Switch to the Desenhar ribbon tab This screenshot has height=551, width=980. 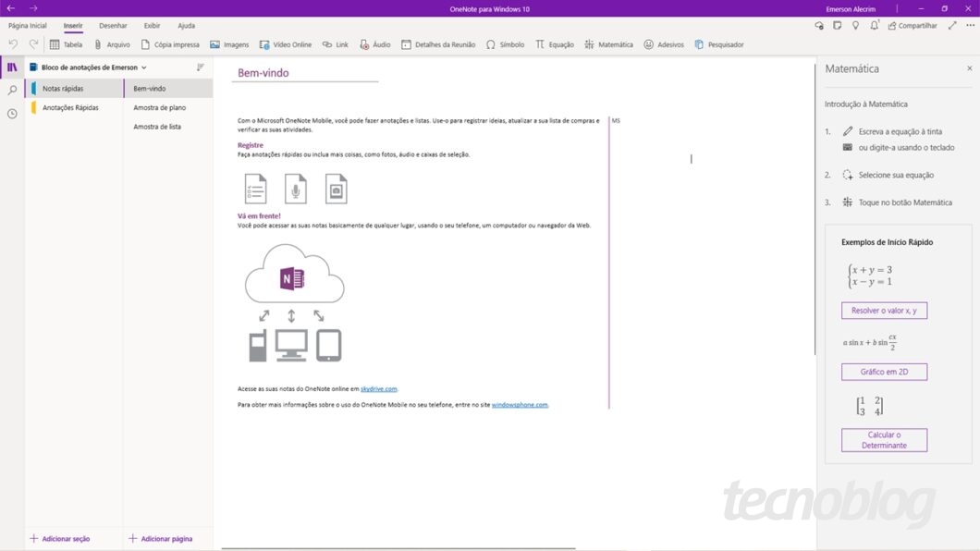click(113, 25)
